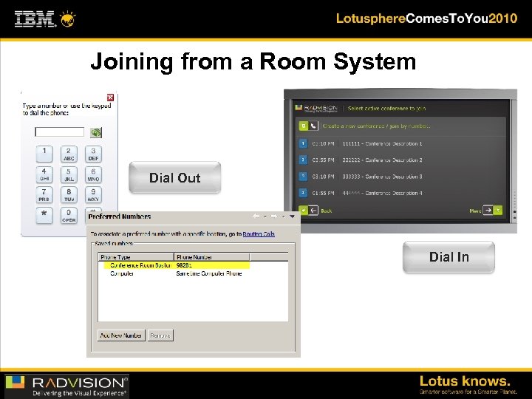532x399 pixels.
Task: Click blue number icon for conference 333333
Action: click(303, 177)
